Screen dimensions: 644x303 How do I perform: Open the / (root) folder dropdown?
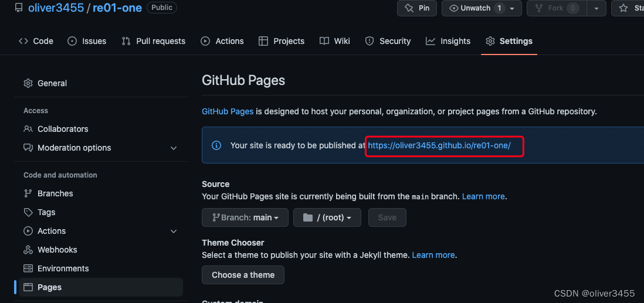tap(327, 217)
